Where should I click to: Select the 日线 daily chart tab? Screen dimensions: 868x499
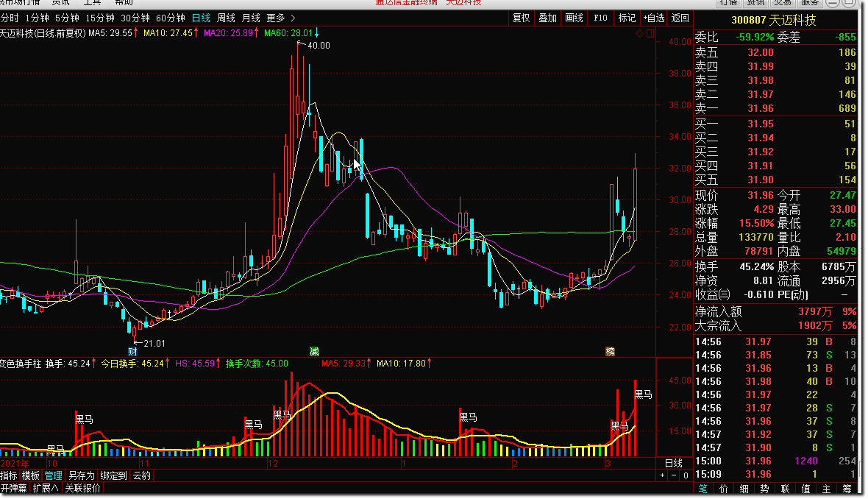pyautogui.click(x=201, y=18)
